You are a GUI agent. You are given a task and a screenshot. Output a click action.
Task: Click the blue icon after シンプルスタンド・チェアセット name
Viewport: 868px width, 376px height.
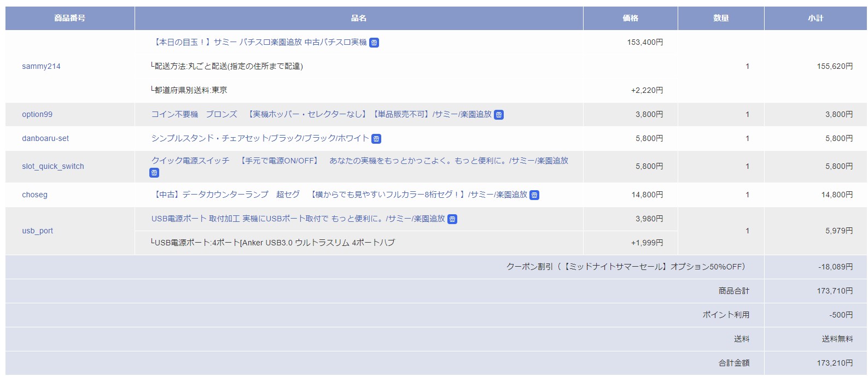[x=376, y=139]
